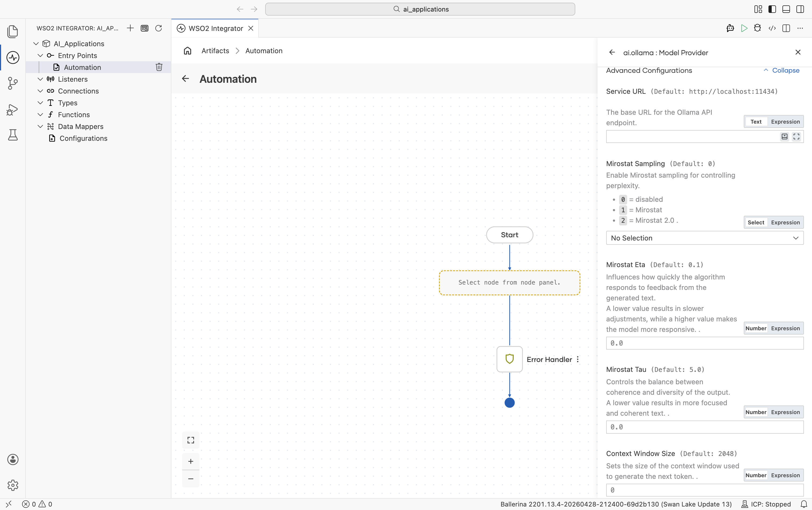
Task: Click the Mirostat Eta number input
Action: pos(705,343)
